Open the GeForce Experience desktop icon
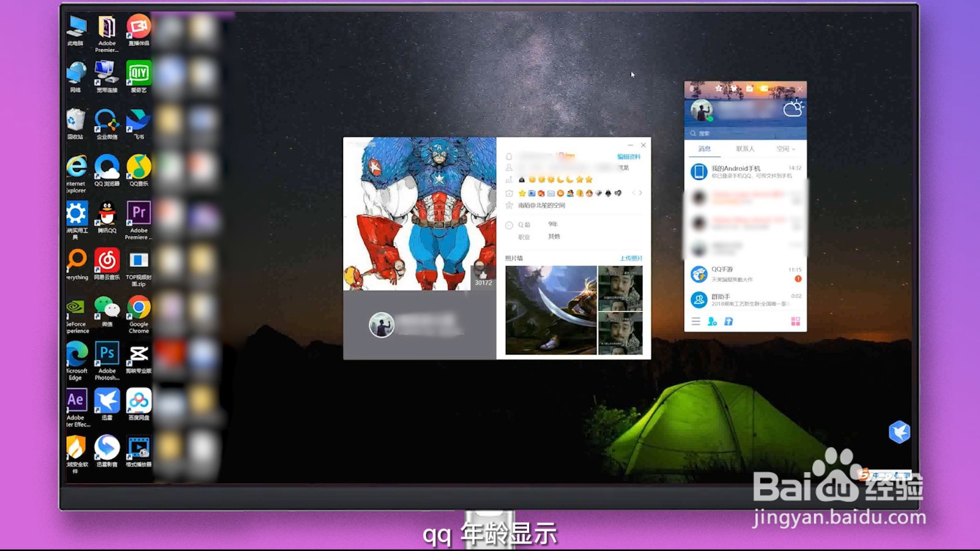 (x=76, y=315)
